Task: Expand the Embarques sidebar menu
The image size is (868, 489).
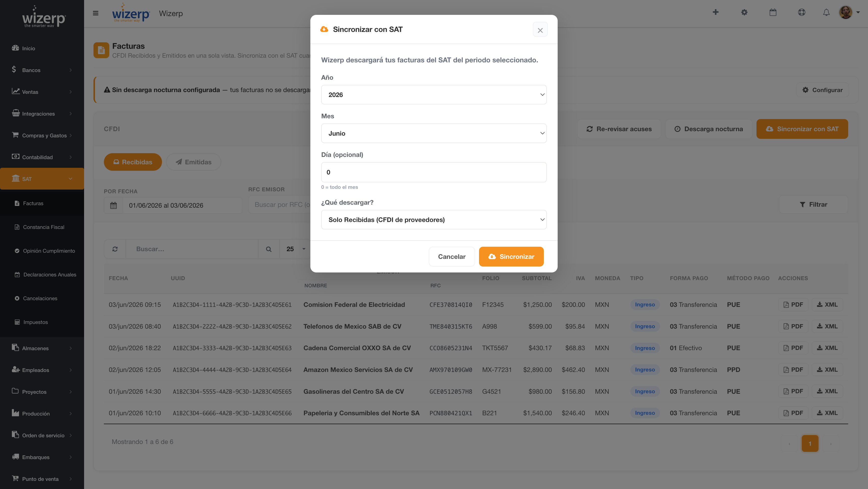Action: pyautogui.click(x=42, y=457)
